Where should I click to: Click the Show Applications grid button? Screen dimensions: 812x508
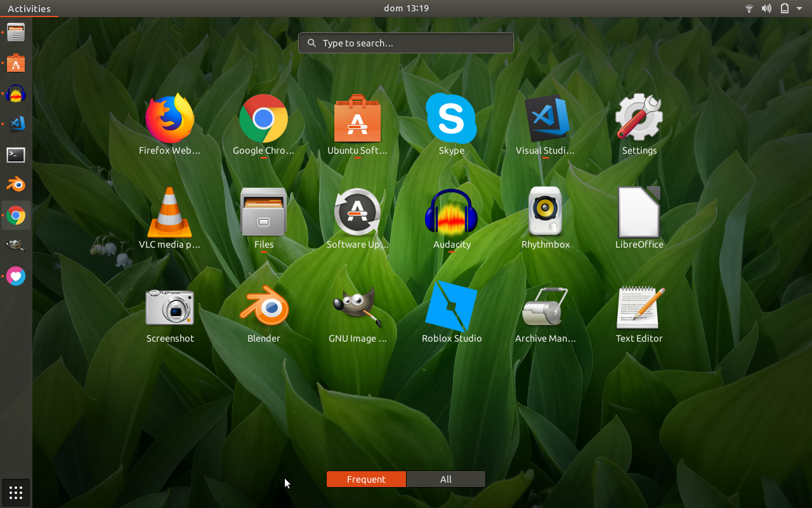point(16,492)
